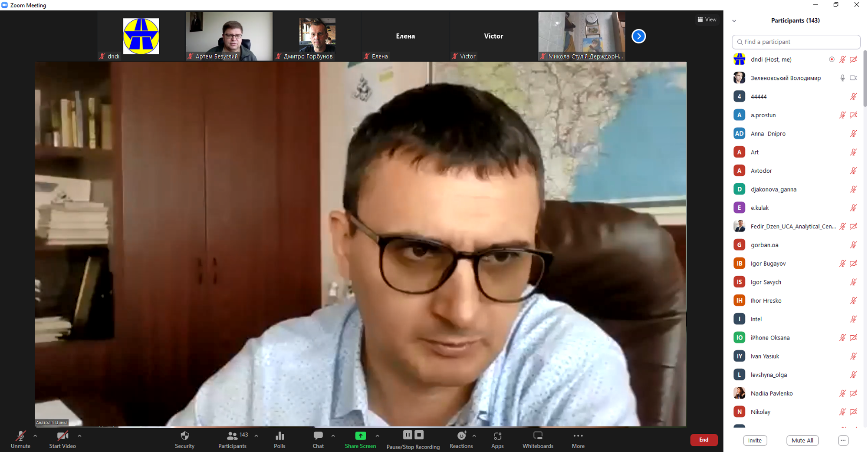Collapse the Participants panel chevron
Viewport: 868px width, 452px height.
pyautogui.click(x=734, y=21)
